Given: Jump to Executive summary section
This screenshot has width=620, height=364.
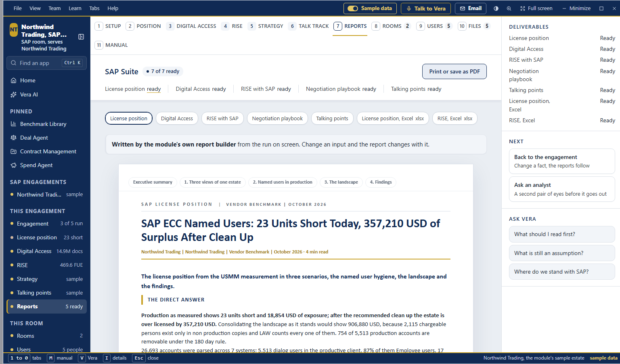Looking at the screenshot, I should pyautogui.click(x=153, y=182).
